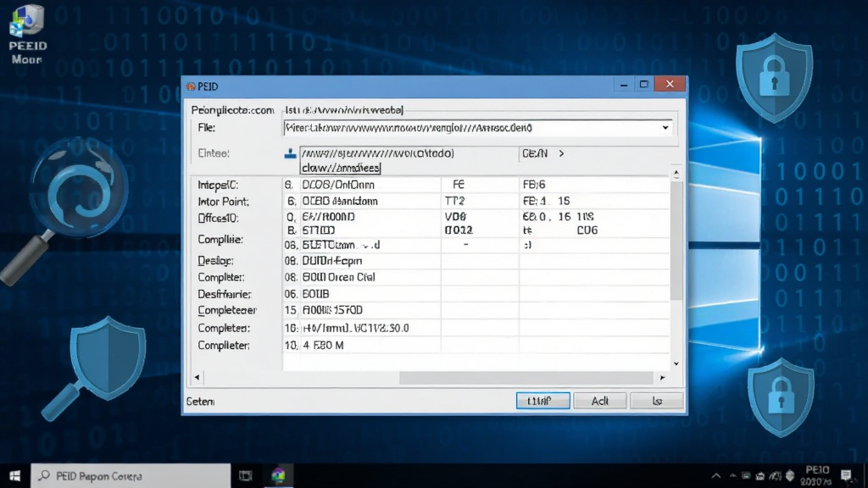Click the taskbar clock
Viewport: 868px width, 488px height.
pos(816,476)
